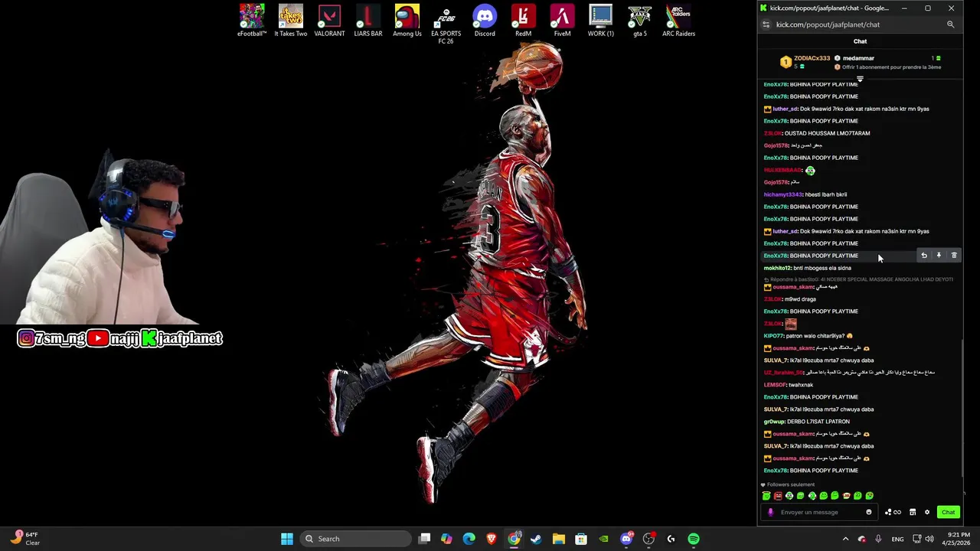Click the gr0wup username in chat
Screen dimensions: 980x551
(x=775, y=422)
